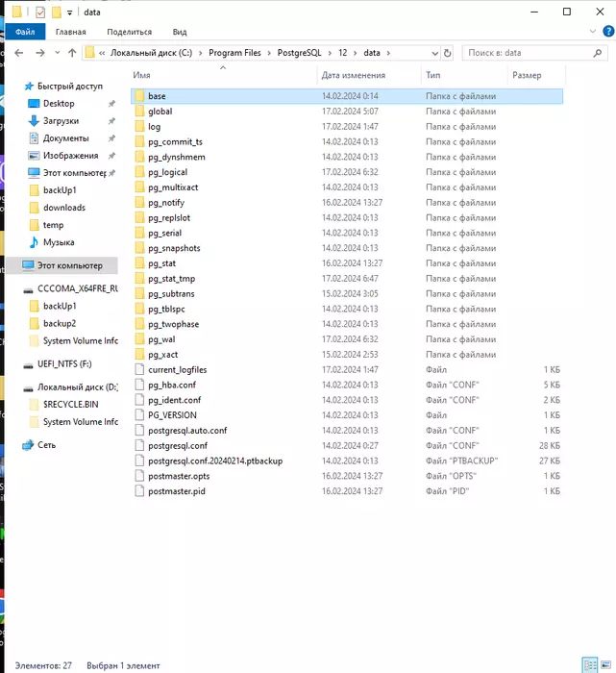The height and width of the screenshot is (673, 616).
Task: Open address bar history dropdown
Action: coord(435,53)
